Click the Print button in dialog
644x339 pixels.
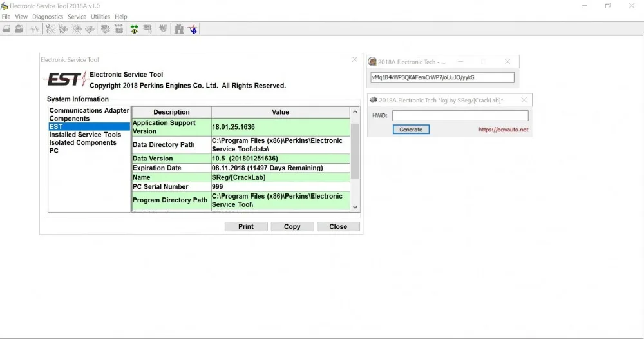point(246,226)
